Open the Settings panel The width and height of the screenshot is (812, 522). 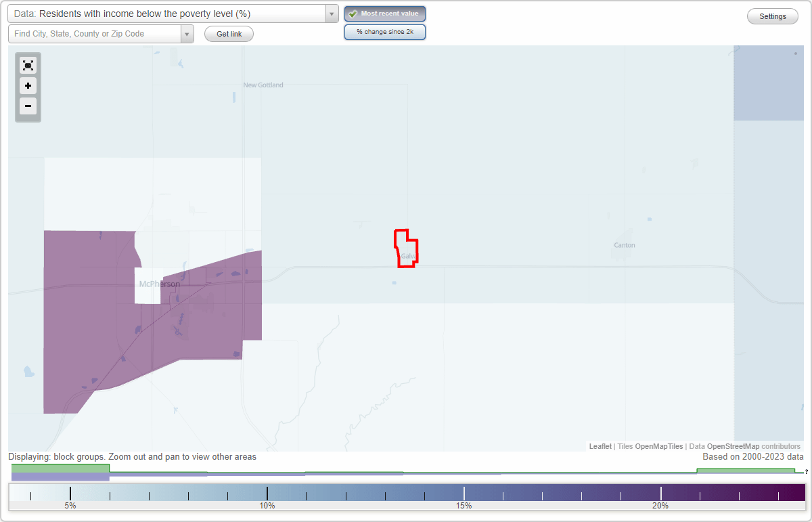[772, 16]
